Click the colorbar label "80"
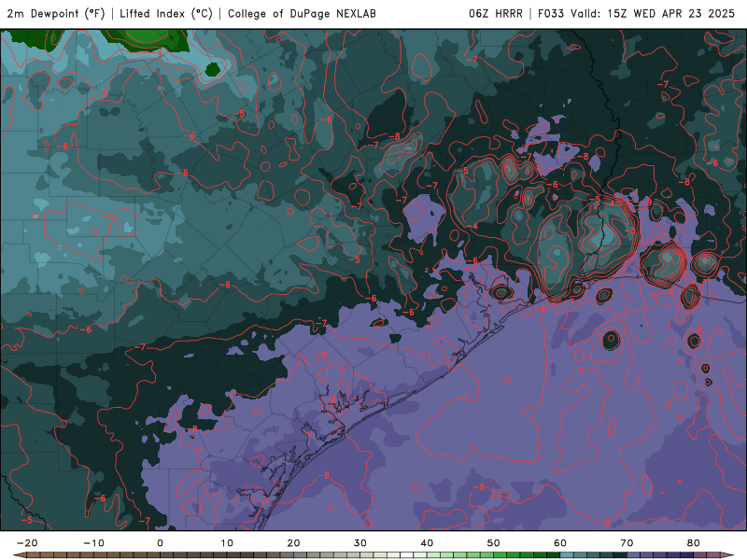Viewport: 747px width, 560px height. [x=694, y=543]
